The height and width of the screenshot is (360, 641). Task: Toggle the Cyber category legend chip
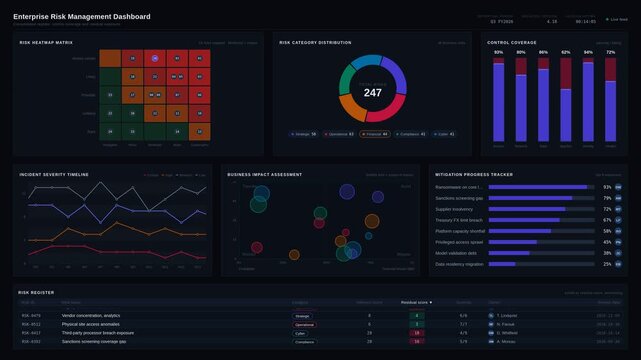click(x=444, y=134)
